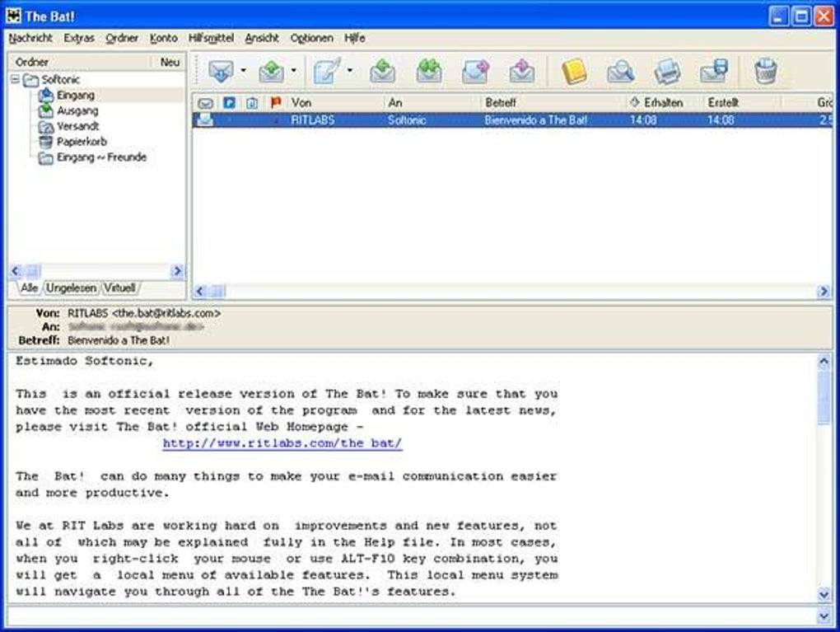Switch to the Ungelesen folder tab

[71, 288]
